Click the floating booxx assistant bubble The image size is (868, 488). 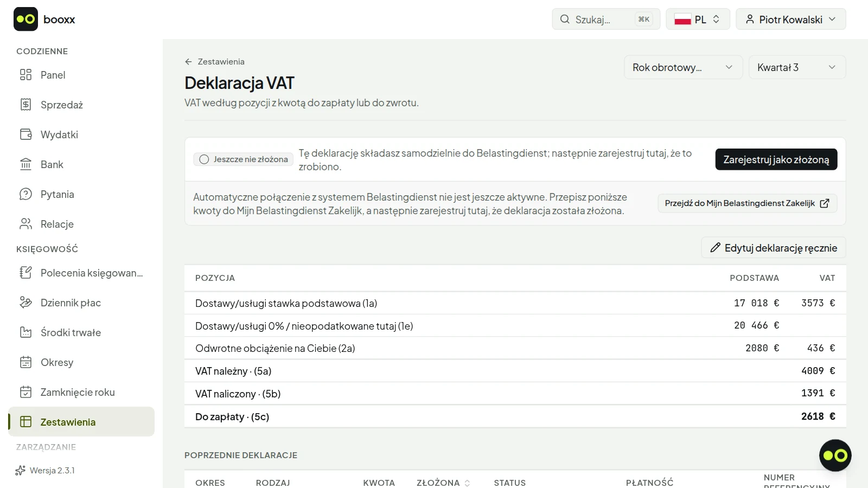pos(835,455)
